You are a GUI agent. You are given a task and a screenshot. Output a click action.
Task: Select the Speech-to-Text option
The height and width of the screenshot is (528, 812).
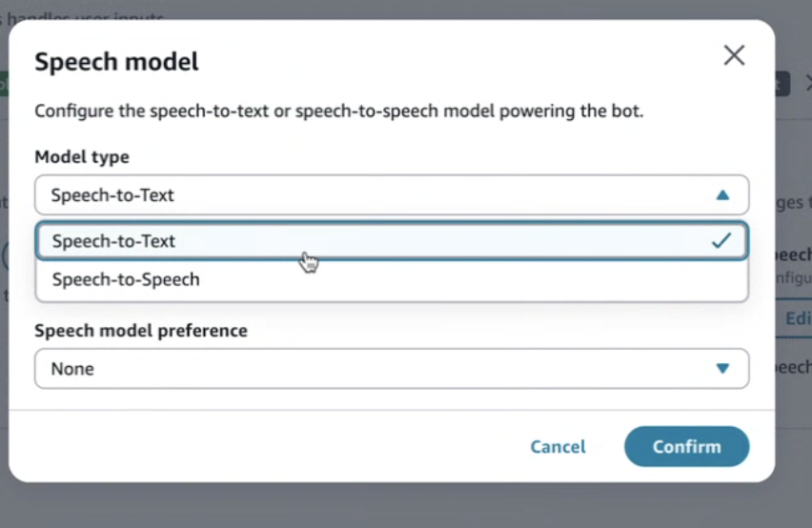pyautogui.click(x=114, y=241)
